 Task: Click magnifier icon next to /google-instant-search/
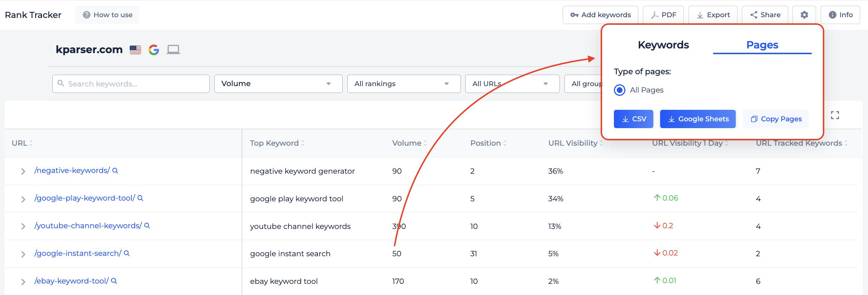click(127, 253)
